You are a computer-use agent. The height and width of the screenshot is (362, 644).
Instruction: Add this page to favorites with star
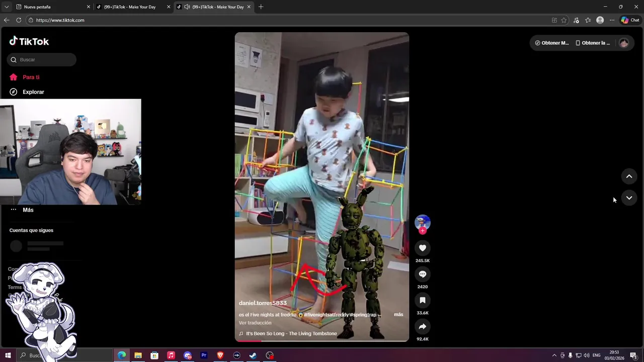pyautogui.click(x=564, y=20)
